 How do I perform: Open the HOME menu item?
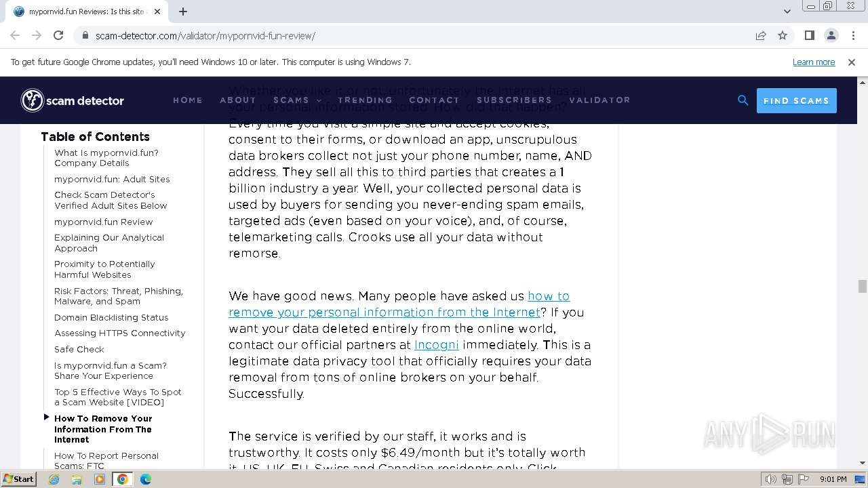coord(188,100)
